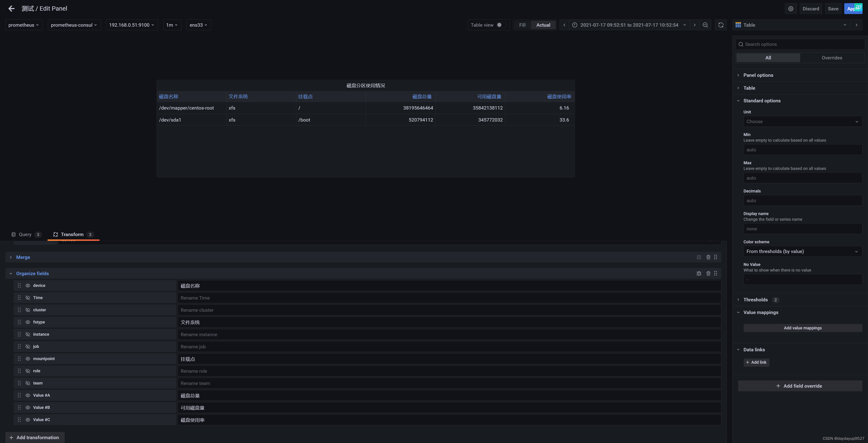Click the zoom out time range icon
The image size is (868, 443).
705,25
